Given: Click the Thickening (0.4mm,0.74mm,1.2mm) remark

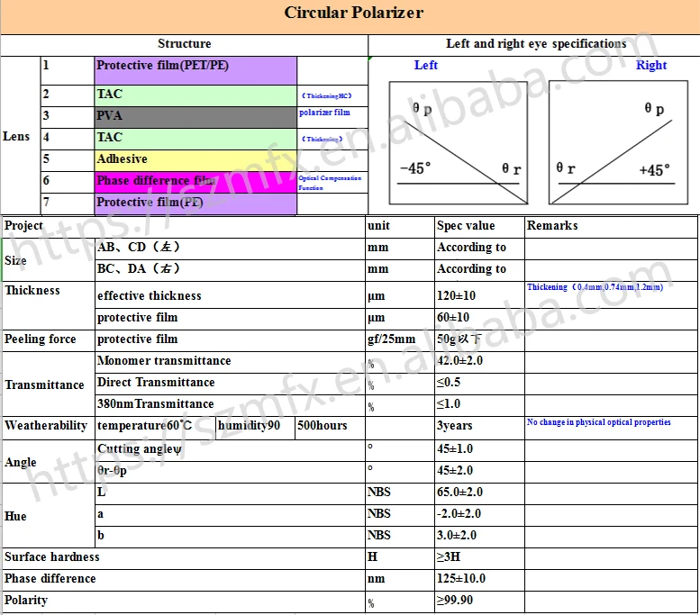Looking at the screenshot, I should pyautogui.click(x=595, y=287).
